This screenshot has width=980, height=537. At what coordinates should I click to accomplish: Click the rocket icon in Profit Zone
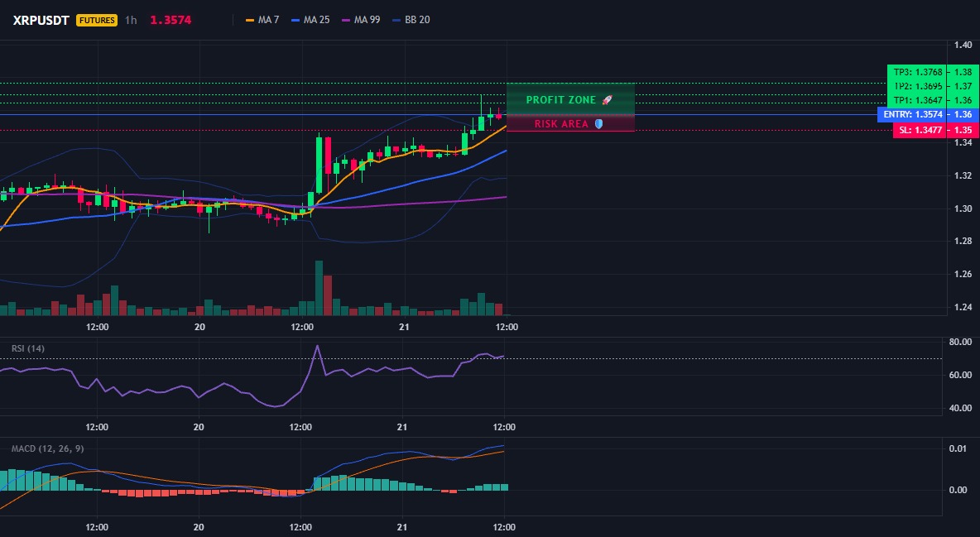pyautogui.click(x=607, y=100)
